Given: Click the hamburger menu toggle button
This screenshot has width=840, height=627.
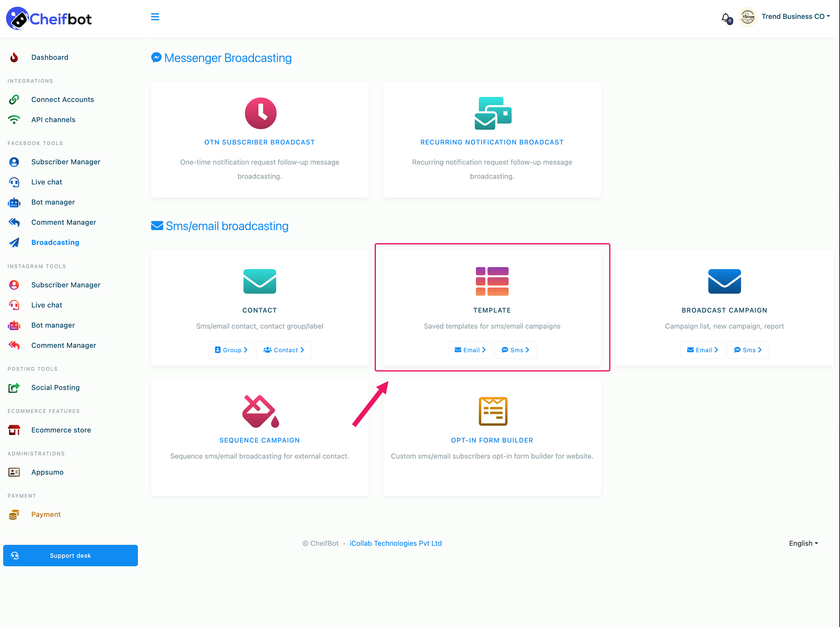Looking at the screenshot, I should tap(155, 17).
